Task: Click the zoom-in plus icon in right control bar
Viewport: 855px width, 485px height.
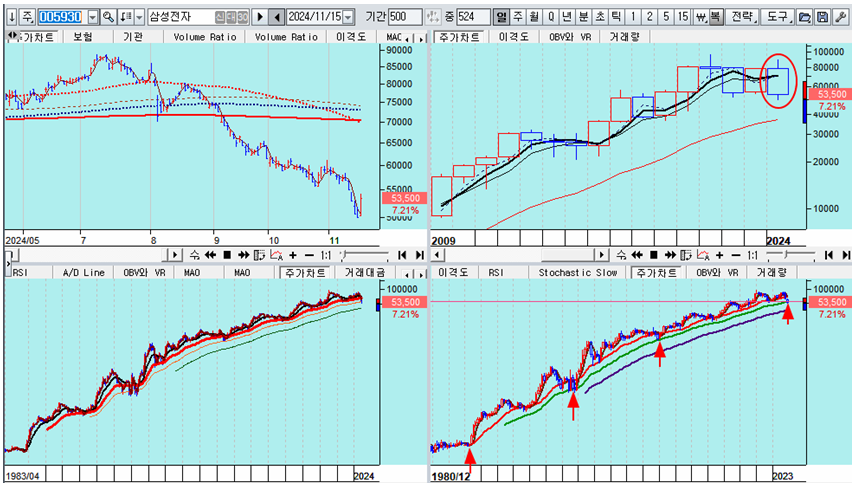Action: (x=719, y=255)
